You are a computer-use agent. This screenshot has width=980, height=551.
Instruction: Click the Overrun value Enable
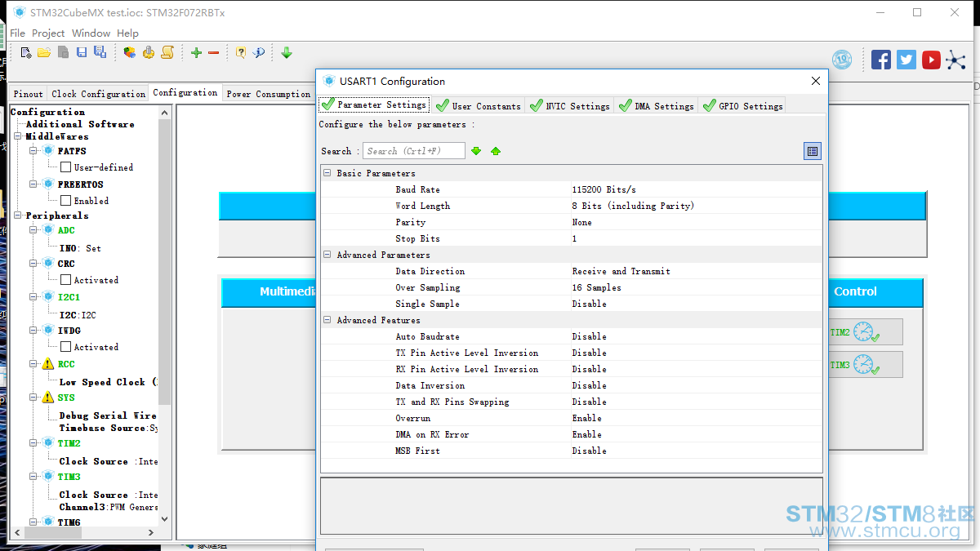[x=586, y=418]
